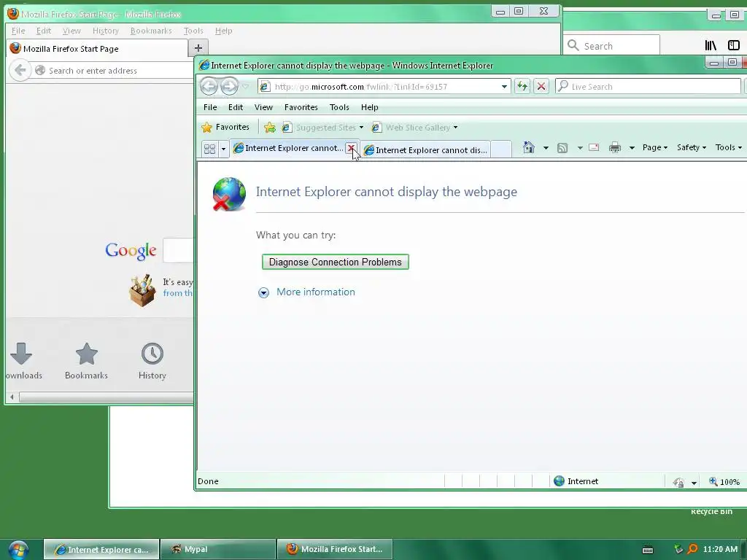747x560 pixels.
Task: Refresh the page in Internet Explorer
Action: [522, 86]
